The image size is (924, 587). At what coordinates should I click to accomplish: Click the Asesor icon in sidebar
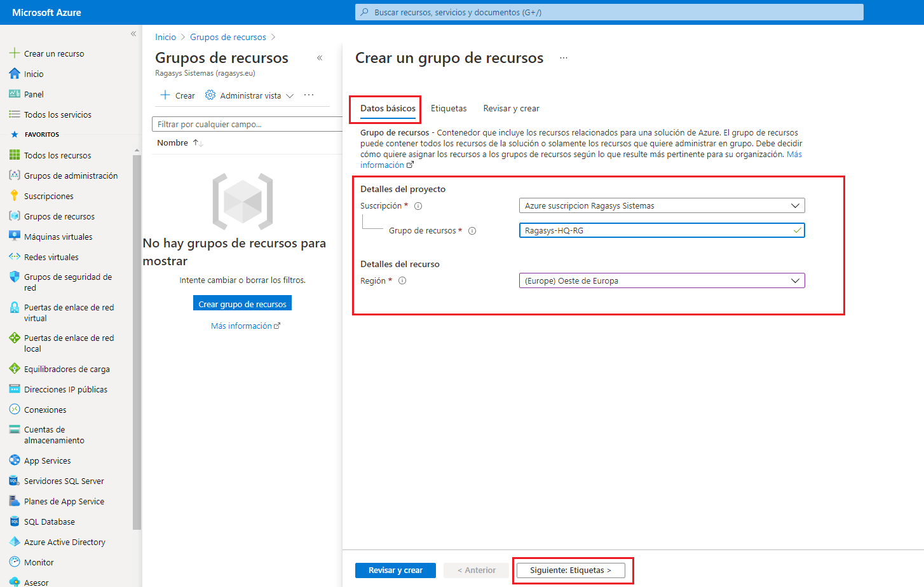[15, 582]
